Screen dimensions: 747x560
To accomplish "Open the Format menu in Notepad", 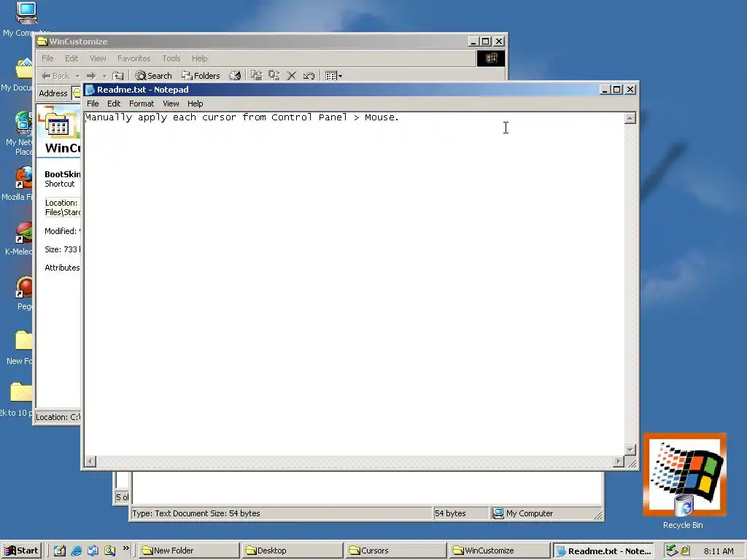I will [142, 104].
